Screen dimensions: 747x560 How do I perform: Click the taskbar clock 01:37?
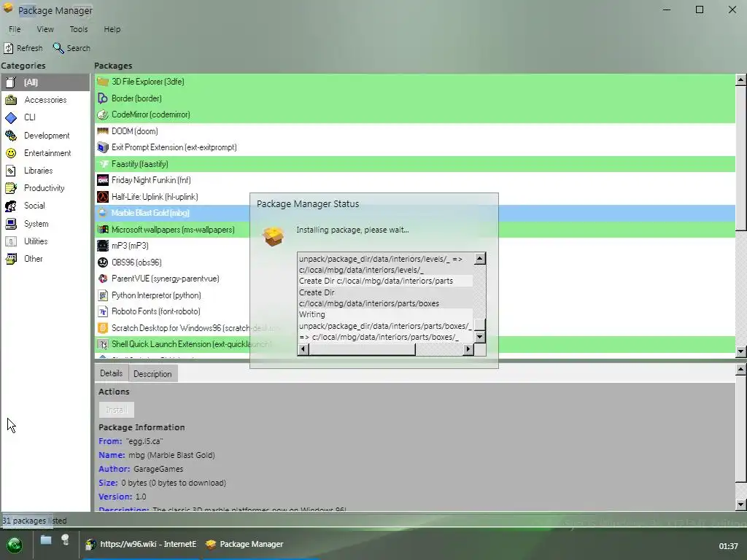click(x=728, y=546)
